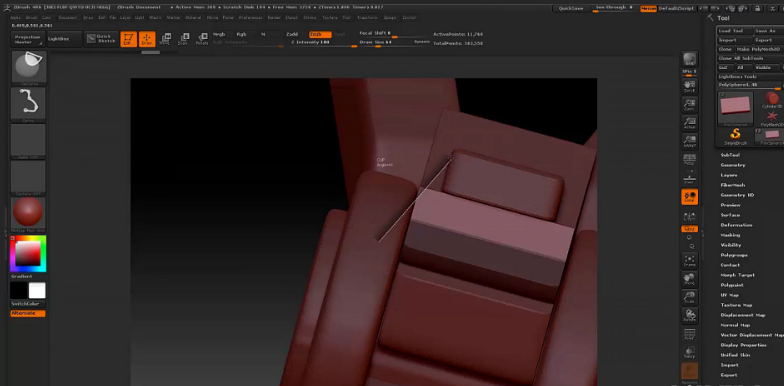Click the Zoom document icon
This screenshot has width=784, height=386.
(690, 104)
